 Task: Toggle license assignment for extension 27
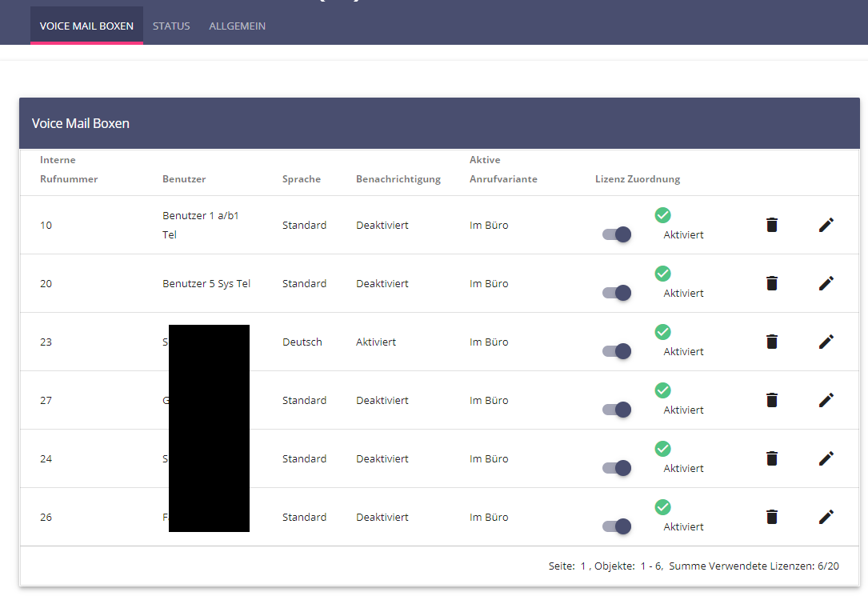tap(617, 410)
